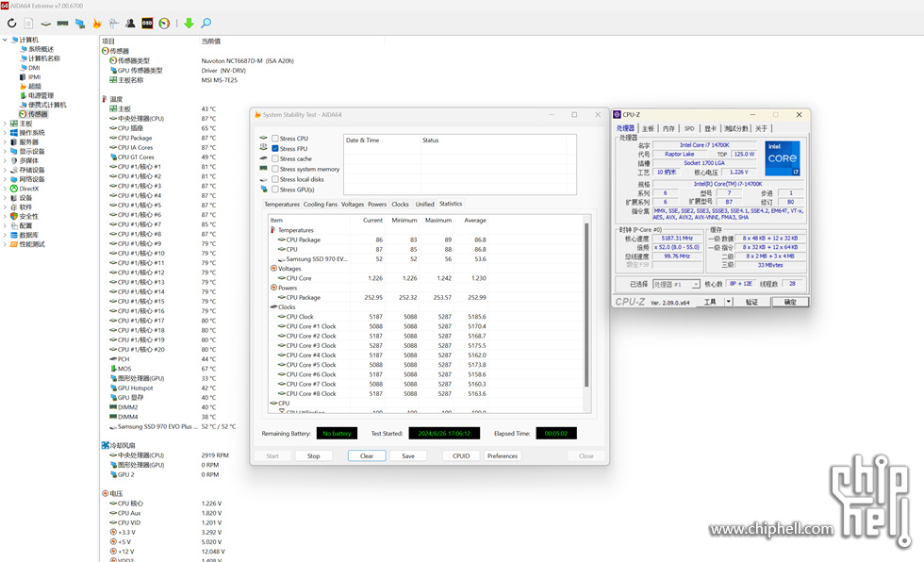This screenshot has width=924, height=562.
Task: Switch to the Temperatures tab
Action: [x=282, y=204]
